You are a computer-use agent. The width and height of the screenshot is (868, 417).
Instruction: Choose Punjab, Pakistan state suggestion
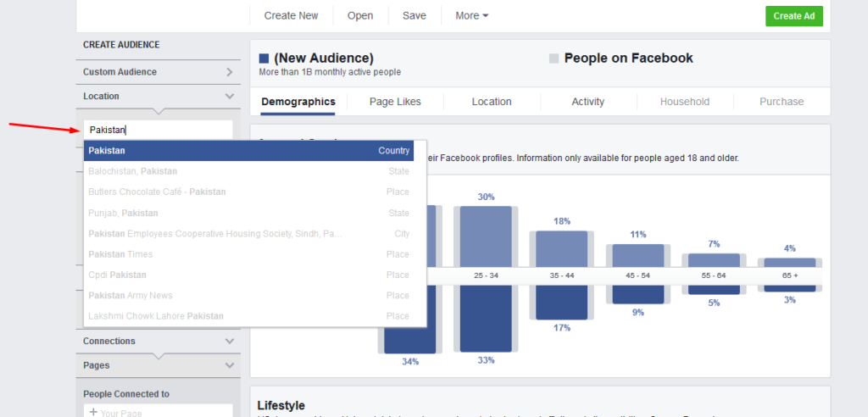pos(248,213)
